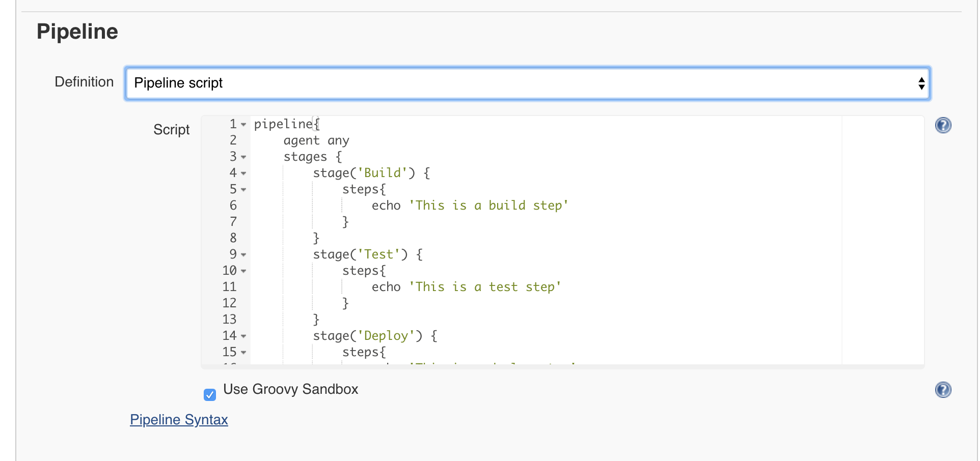980x461 pixels.
Task: Click the Use Groovy Sandbox label text
Action: click(x=291, y=389)
